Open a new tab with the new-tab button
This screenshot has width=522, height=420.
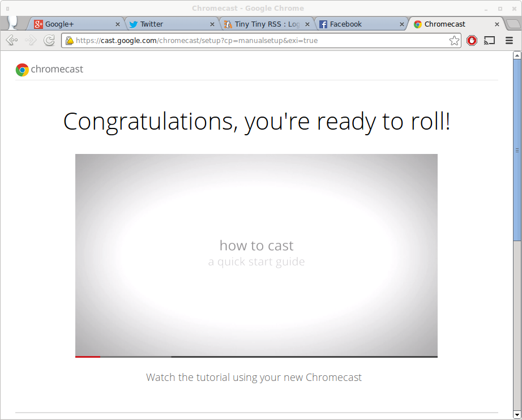513,24
